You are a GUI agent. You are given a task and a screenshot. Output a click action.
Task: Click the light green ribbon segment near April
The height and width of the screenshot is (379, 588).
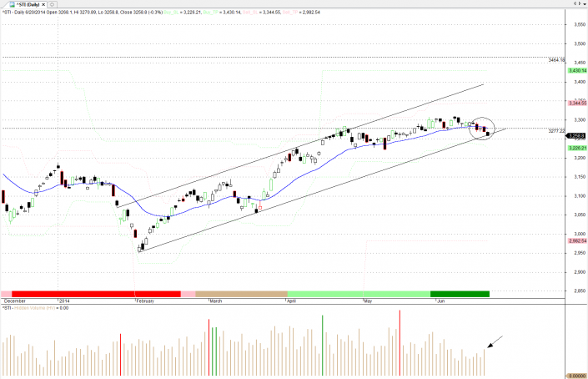[x=359, y=294]
